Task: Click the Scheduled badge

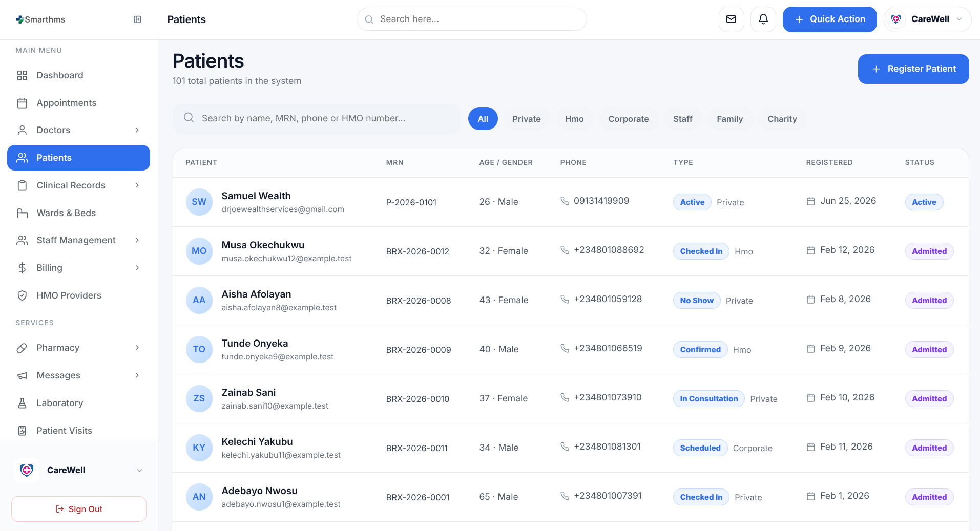Action: 700,448
